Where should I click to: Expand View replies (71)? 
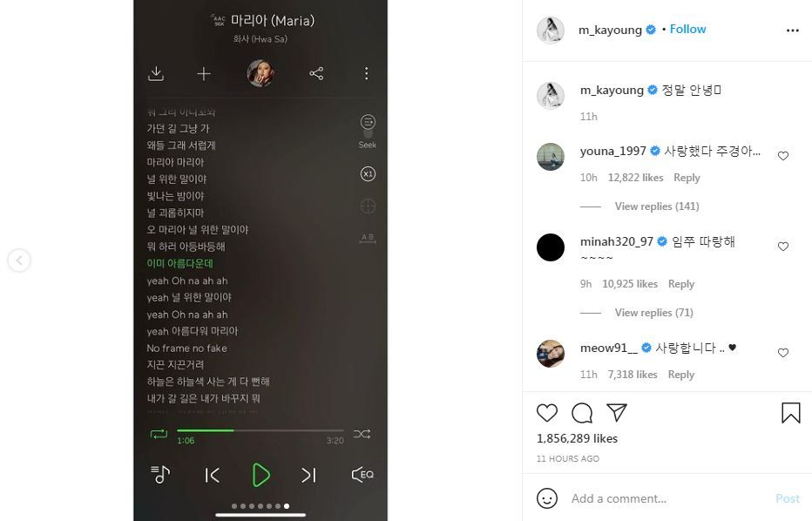[653, 312]
